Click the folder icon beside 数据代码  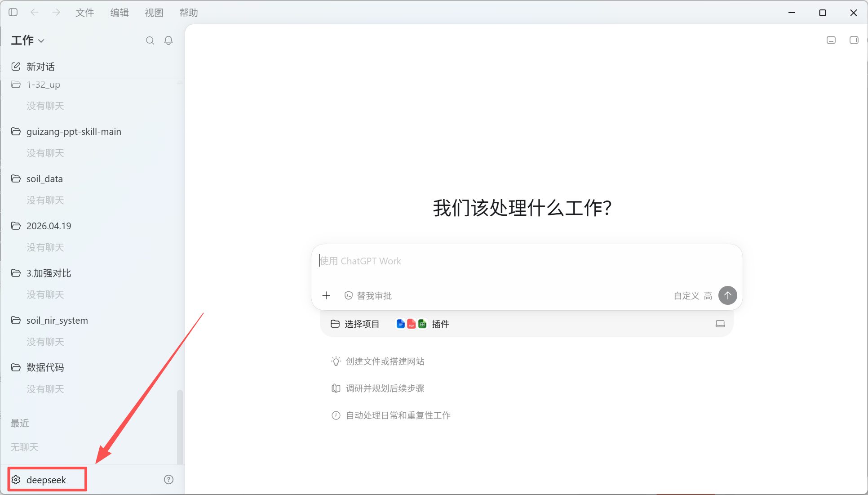pos(16,367)
